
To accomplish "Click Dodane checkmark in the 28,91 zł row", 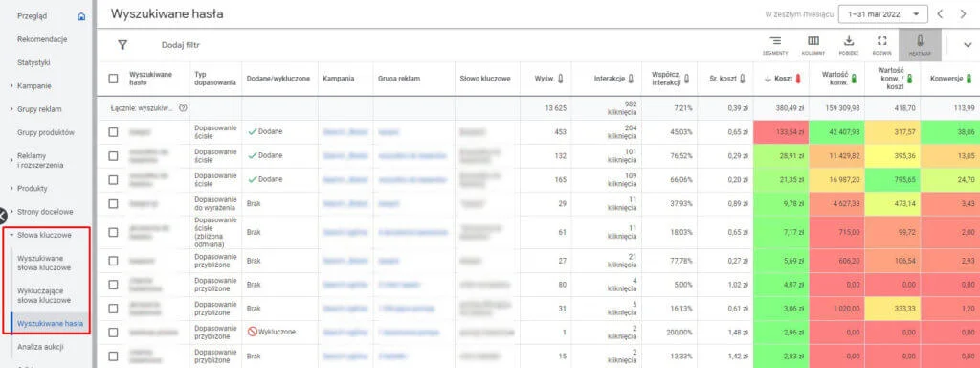I will pos(252,156).
